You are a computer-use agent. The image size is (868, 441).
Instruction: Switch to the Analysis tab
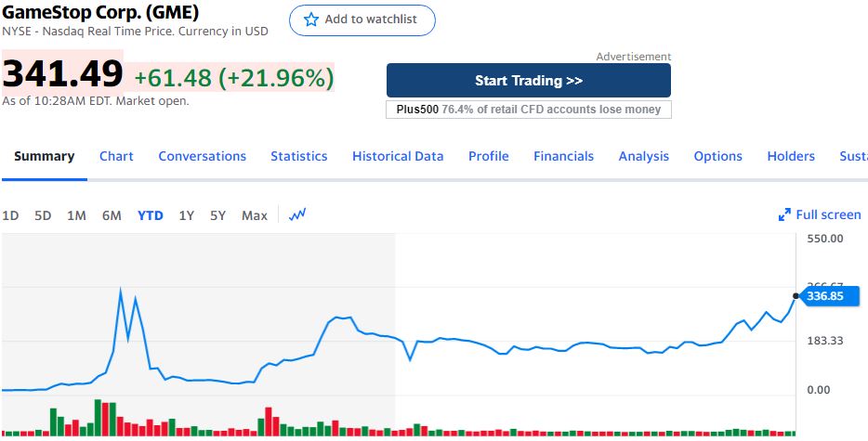tap(643, 157)
